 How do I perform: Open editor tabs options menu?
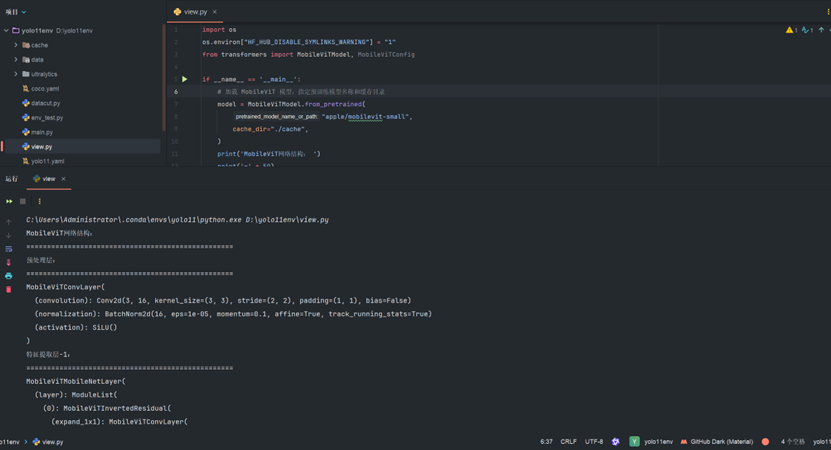tap(828, 12)
